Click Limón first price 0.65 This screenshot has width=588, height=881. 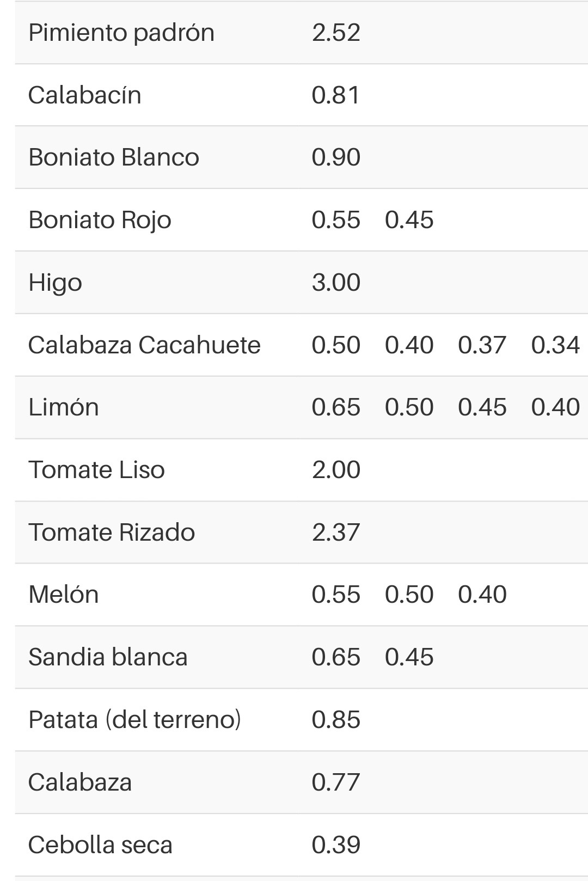(x=336, y=407)
